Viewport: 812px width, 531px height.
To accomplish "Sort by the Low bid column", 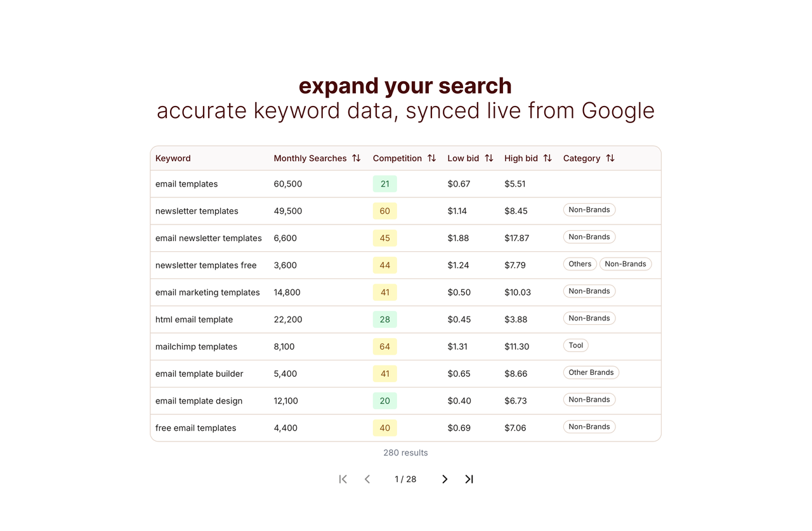I will [487, 158].
